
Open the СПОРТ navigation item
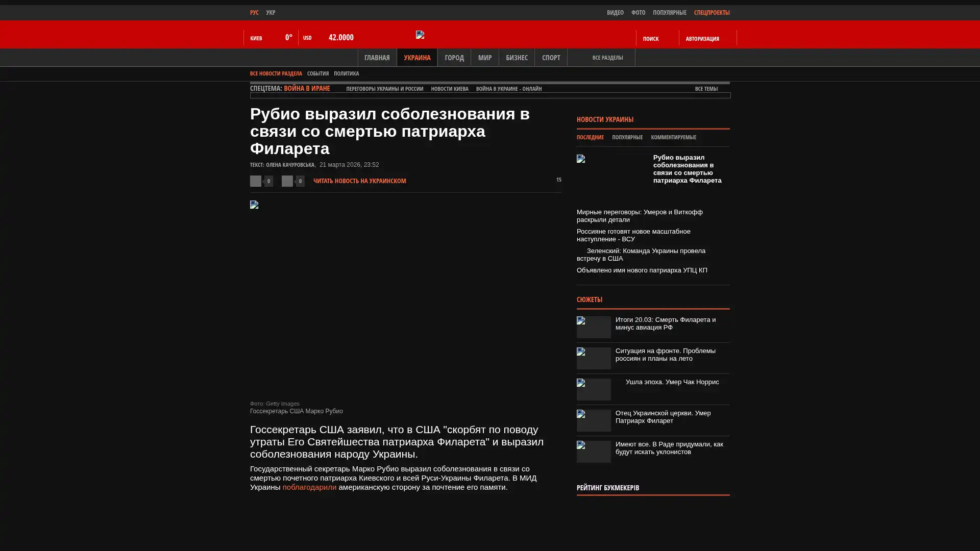pos(550,58)
